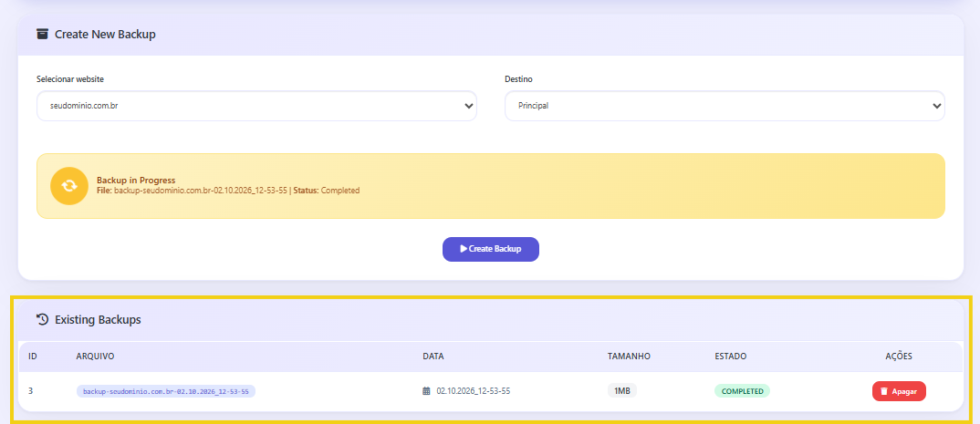
Task: Click the calendar icon in the DATA column
Action: (426, 391)
